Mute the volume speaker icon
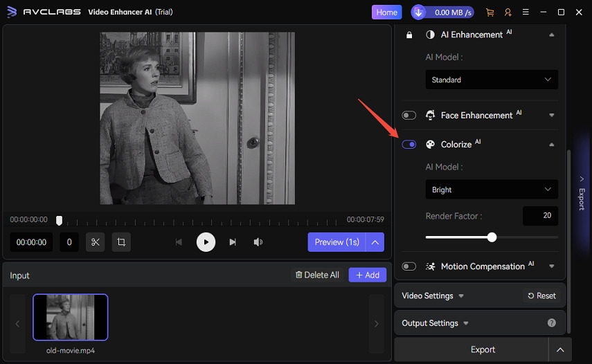The height and width of the screenshot is (364, 592). pos(258,242)
